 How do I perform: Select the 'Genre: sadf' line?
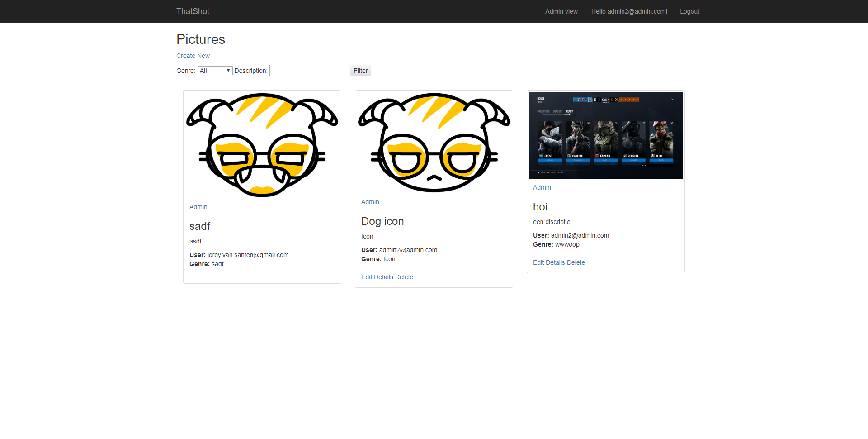point(207,264)
